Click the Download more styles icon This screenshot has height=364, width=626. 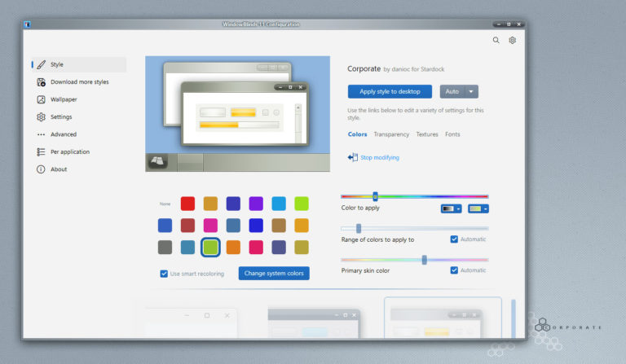click(x=41, y=82)
